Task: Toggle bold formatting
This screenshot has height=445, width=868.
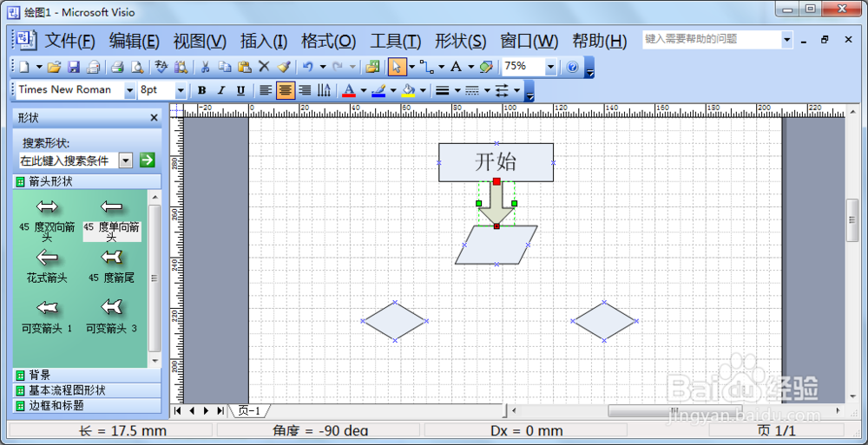Action: [x=202, y=90]
